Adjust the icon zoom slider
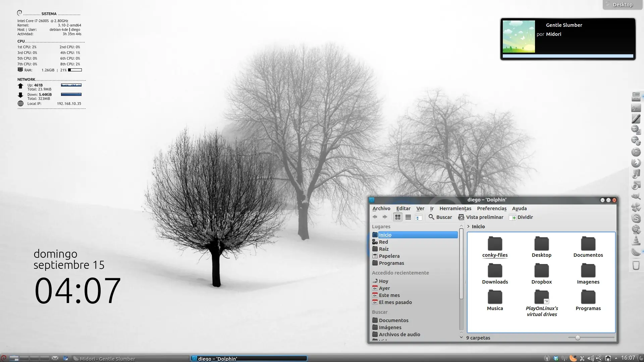Viewport: 644px width, 362px height. tap(578, 338)
